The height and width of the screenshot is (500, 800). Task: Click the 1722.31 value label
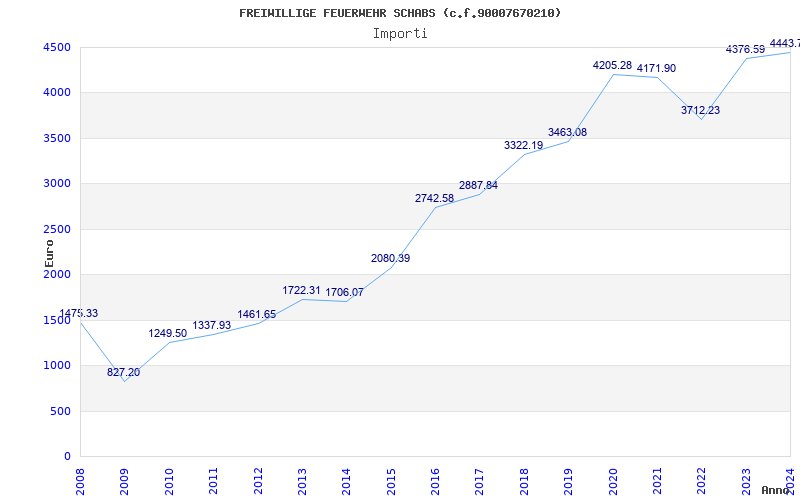(x=301, y=290)
